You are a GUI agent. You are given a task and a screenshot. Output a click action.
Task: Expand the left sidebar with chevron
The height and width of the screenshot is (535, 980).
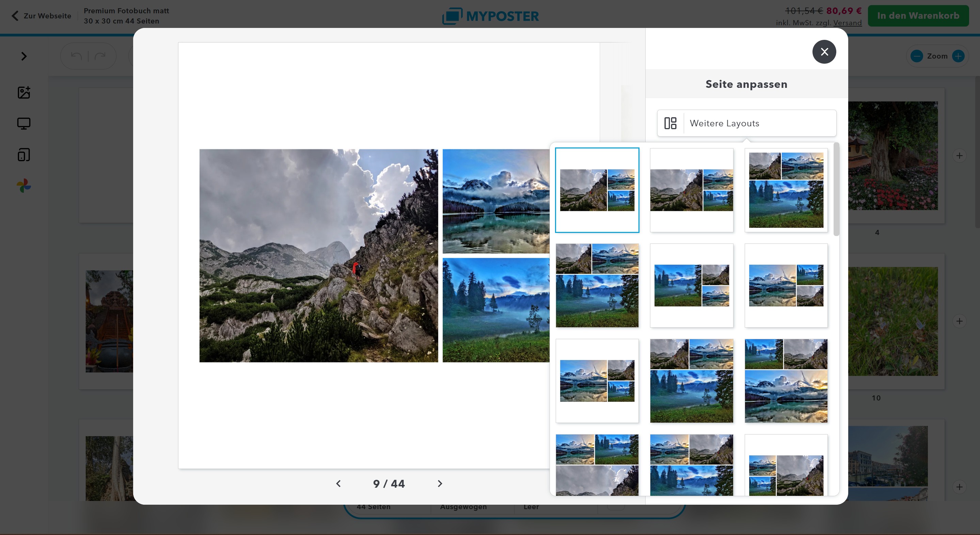pos(23,56)
